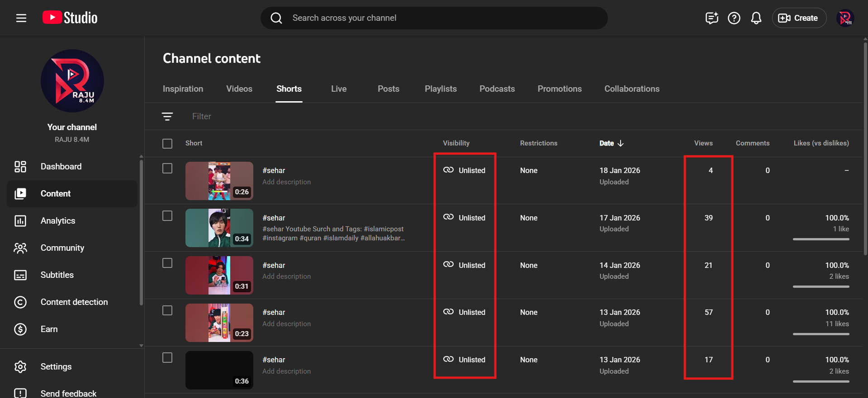Check the box for the 0:26 short

pyautogui.click(x=167, y=169)
